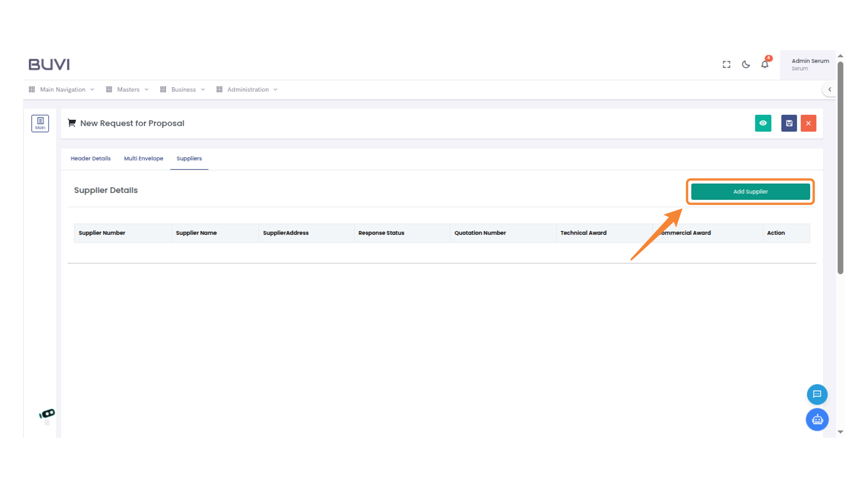The image size is (868, 488).
Task: Switch to the Header Details tab
Action: (90, 159)
